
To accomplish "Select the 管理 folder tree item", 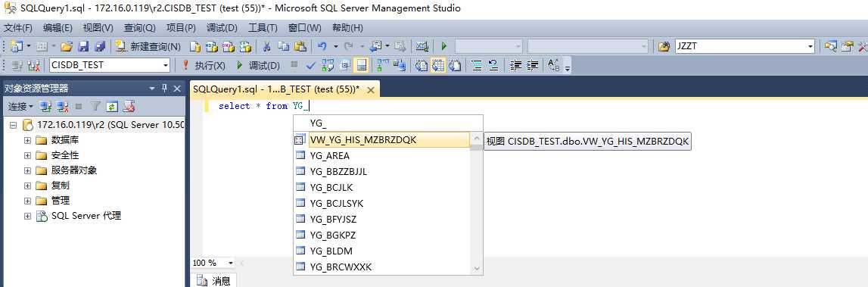I will pyautogui.click(x=61, y=201).
